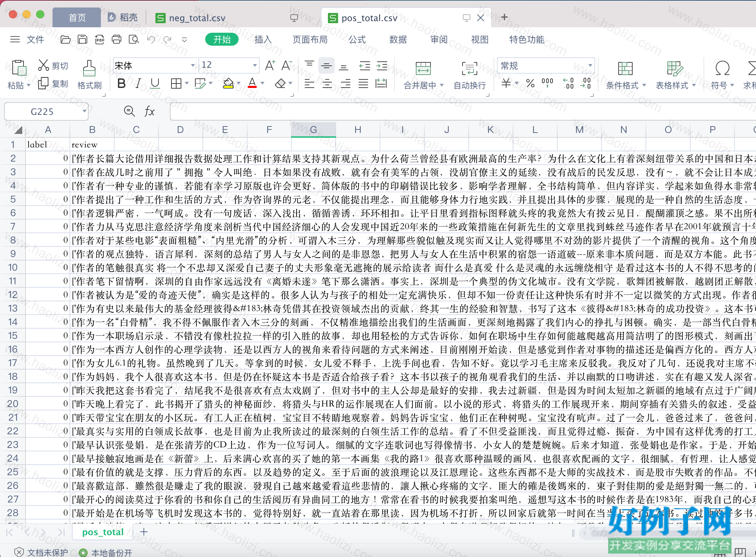Expand Merge and Center dropdown (合并居中)

click(442, 85)
